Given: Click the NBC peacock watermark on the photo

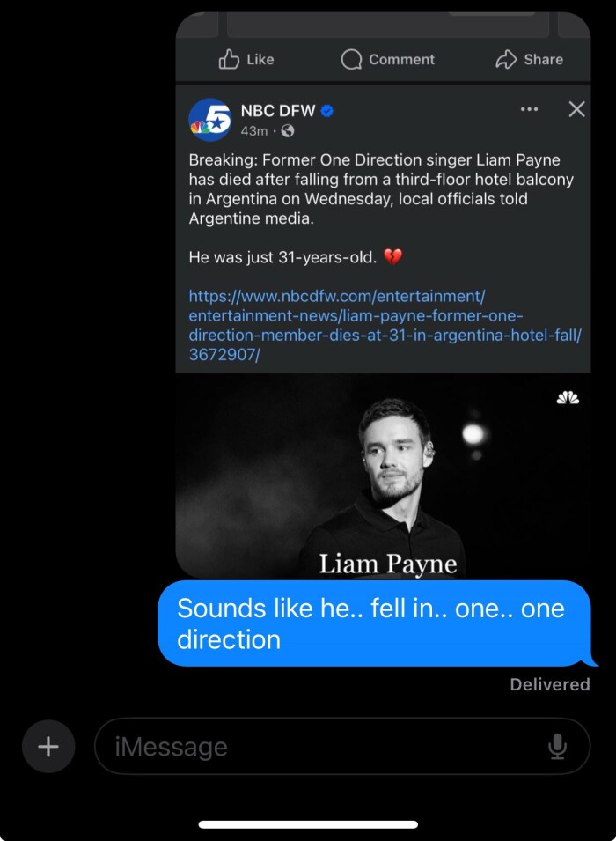Looking at the screenshot, I should [568, 398].
